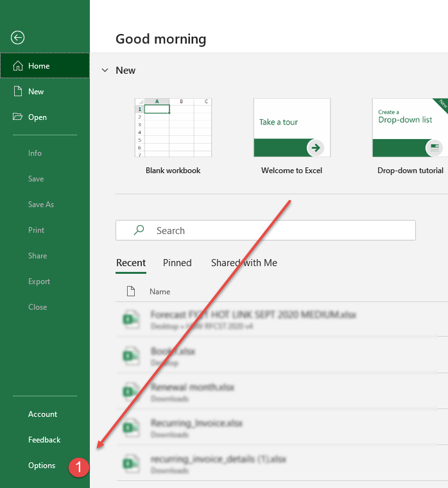Image resolution: width=448 pixels, height=488 pixels.
Task: Switch to the Pinned tab
Action: click(x=177, y=263)
